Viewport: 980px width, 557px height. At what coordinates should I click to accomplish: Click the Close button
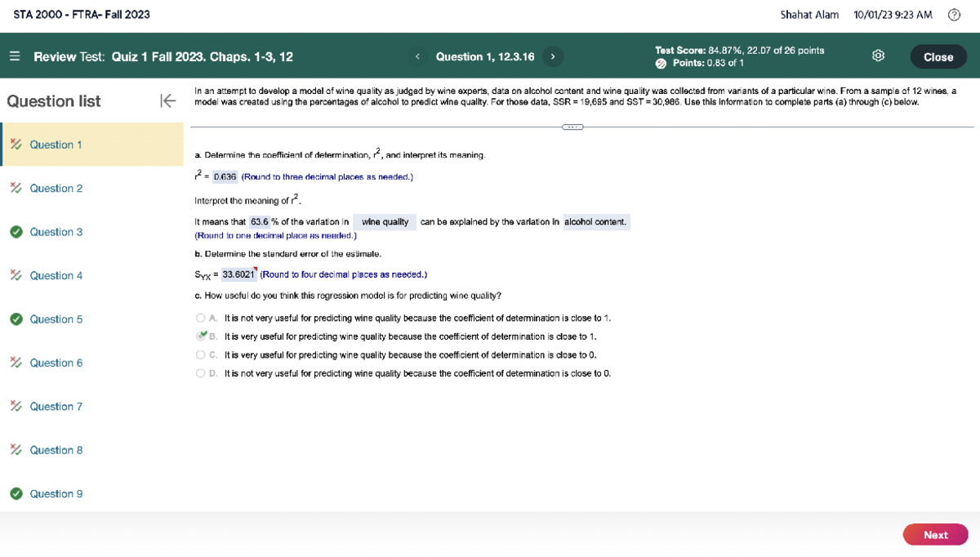[x=938, y=57]
